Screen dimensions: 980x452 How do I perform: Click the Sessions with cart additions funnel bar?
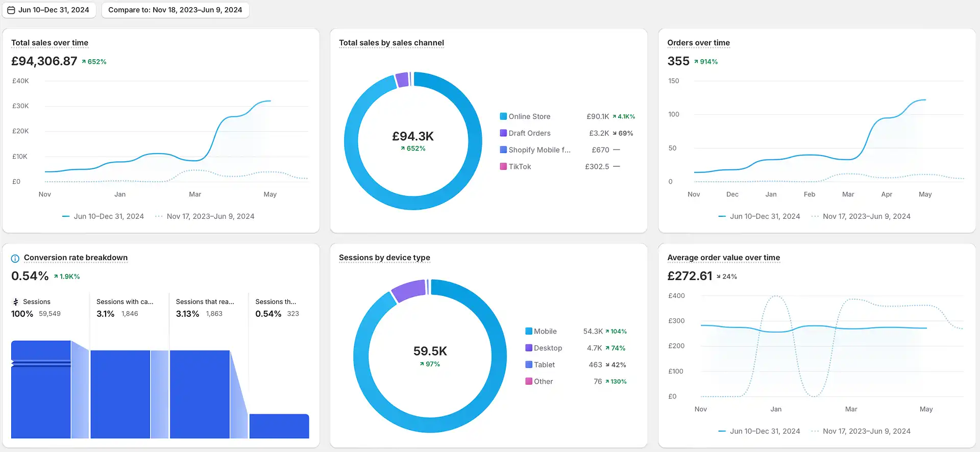120,394
